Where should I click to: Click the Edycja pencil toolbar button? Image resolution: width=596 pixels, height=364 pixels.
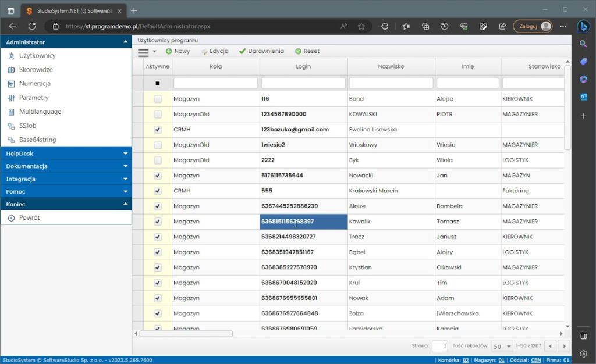[205, 51]
